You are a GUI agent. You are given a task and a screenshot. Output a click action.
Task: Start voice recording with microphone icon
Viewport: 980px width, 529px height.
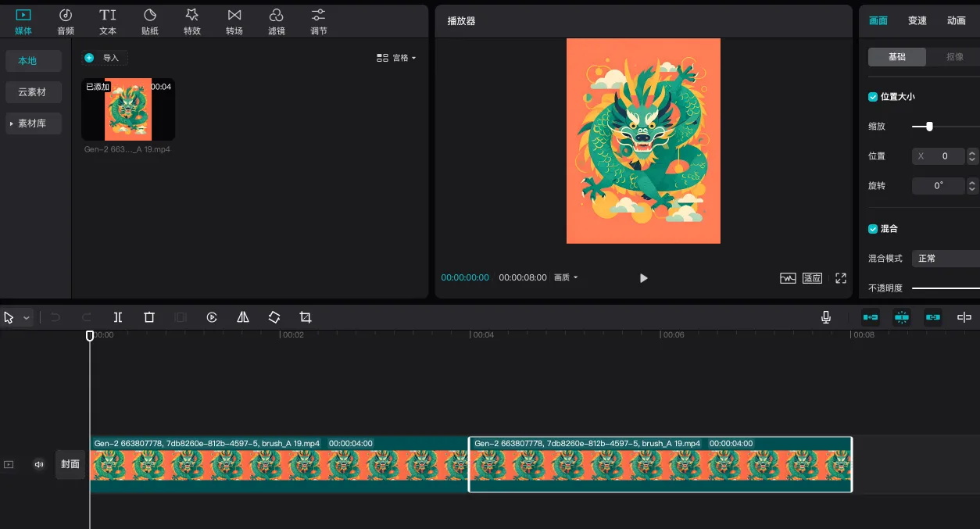click(x=826, y=317)
